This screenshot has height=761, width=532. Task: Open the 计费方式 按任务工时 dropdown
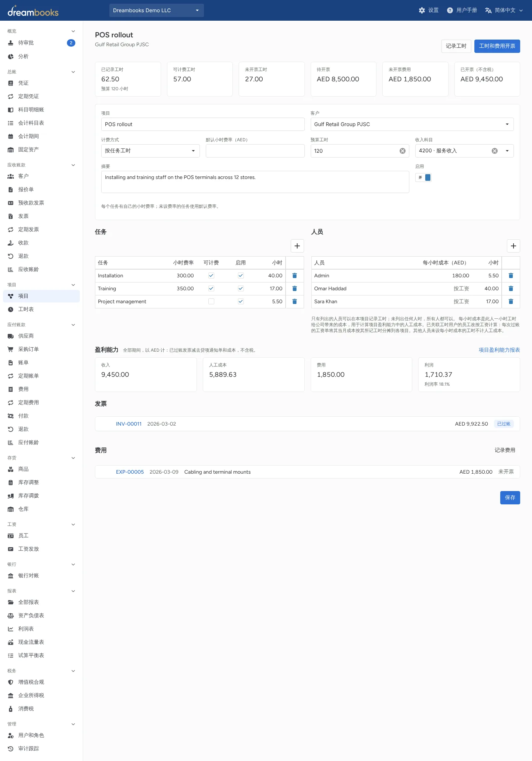(150, 151)
